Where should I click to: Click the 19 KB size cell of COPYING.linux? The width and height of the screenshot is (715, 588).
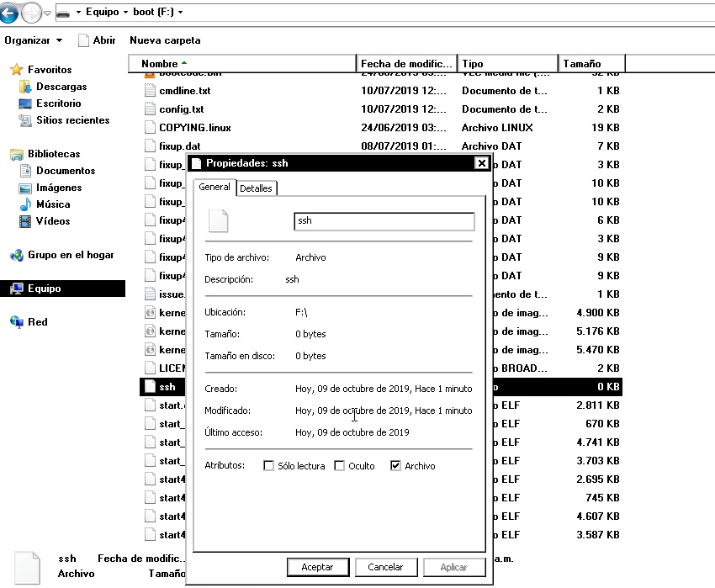click(605, 128)
